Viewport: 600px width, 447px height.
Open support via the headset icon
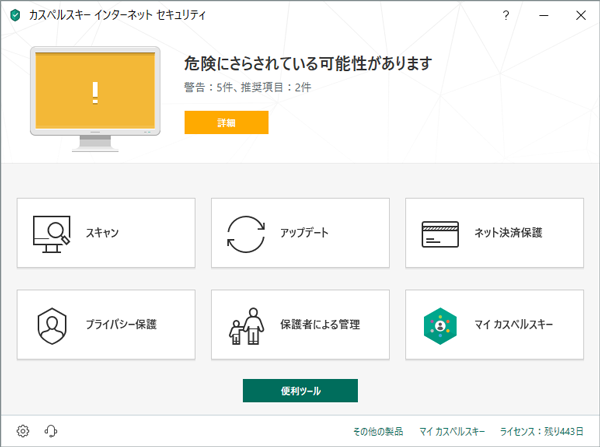pos(51,431)
